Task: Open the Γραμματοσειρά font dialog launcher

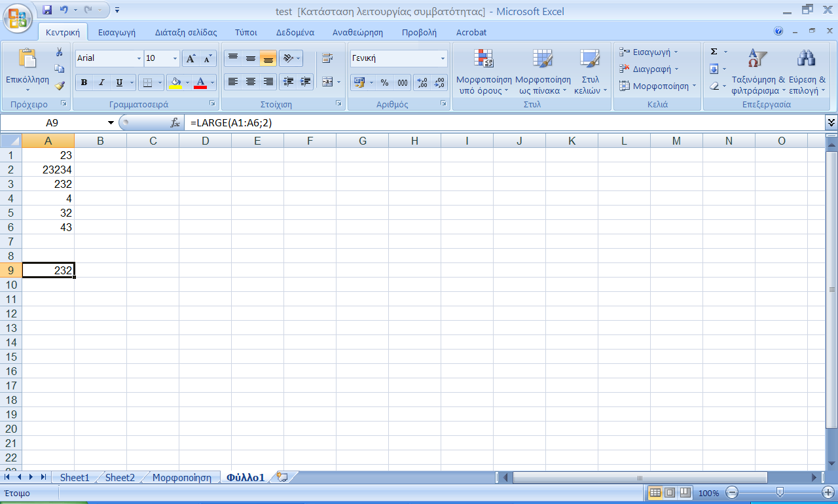Action: [x=212, y=104]
